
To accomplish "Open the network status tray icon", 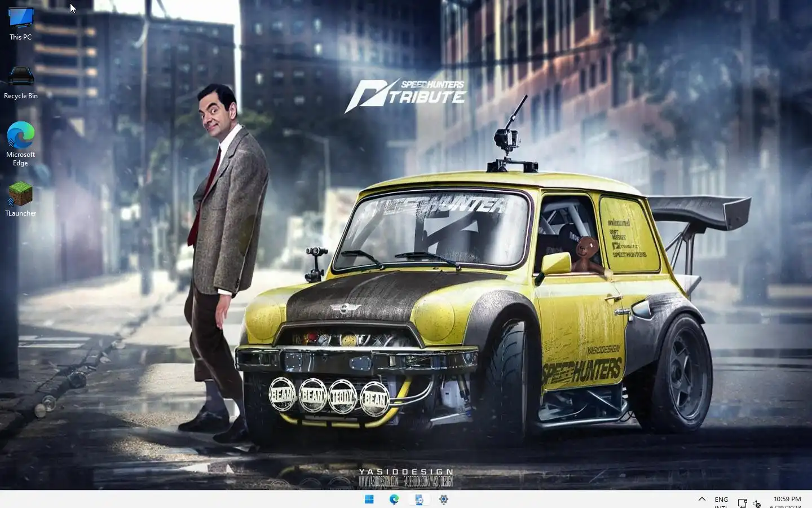I will 743,503.
